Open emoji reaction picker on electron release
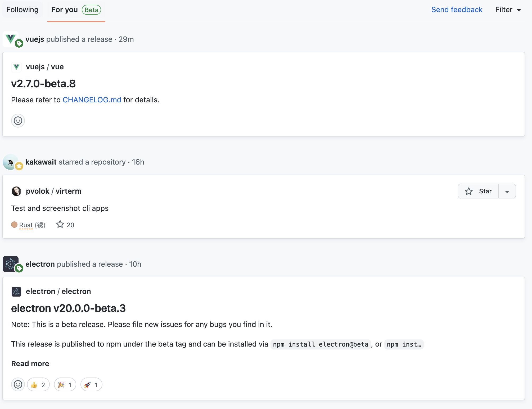 click(18, 384)
